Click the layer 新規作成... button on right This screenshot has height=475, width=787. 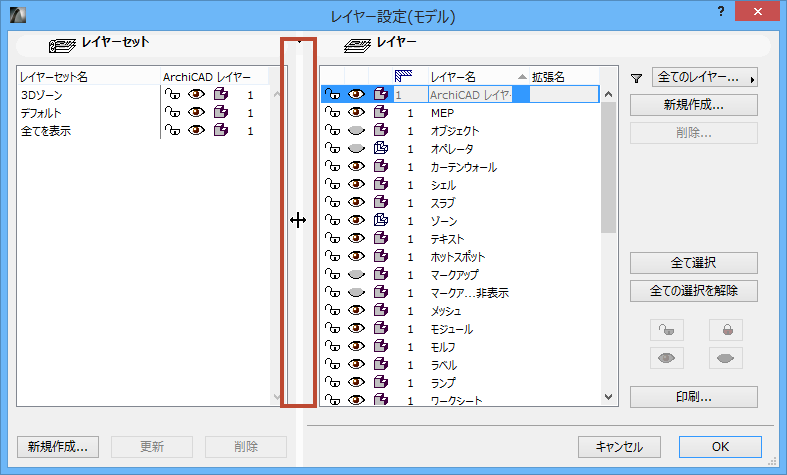pos(694,105)
